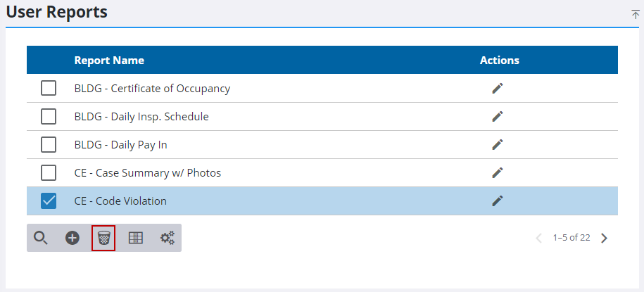Tick the CE - Case Summary w/ Photos checkbox
Screen dimensions: 644x292
pyautogui.click(x=49, y=172)
